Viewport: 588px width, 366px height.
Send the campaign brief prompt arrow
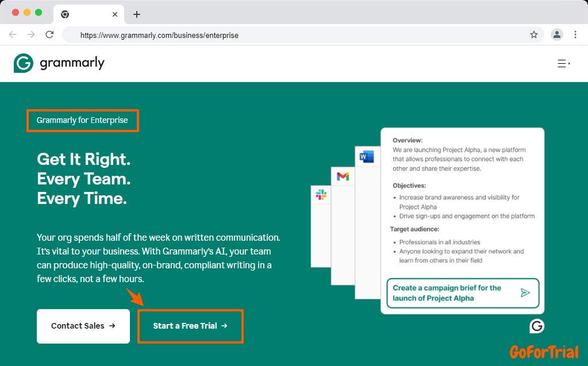(525, 293)
